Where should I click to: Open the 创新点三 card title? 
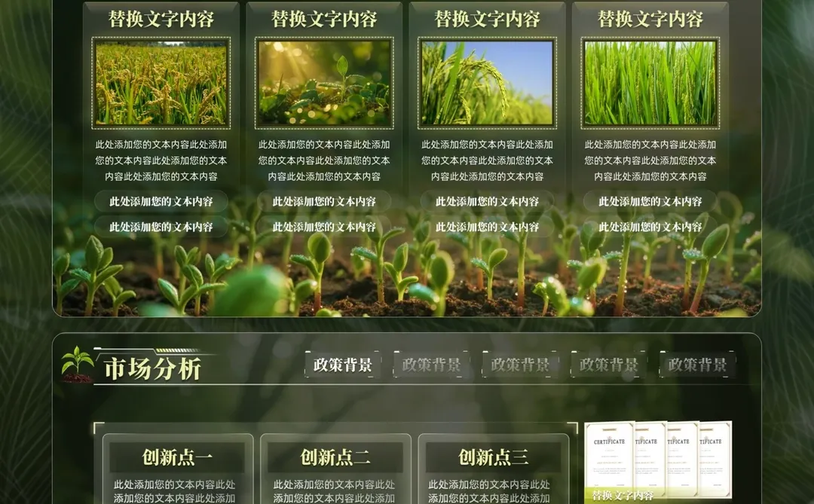492,457
